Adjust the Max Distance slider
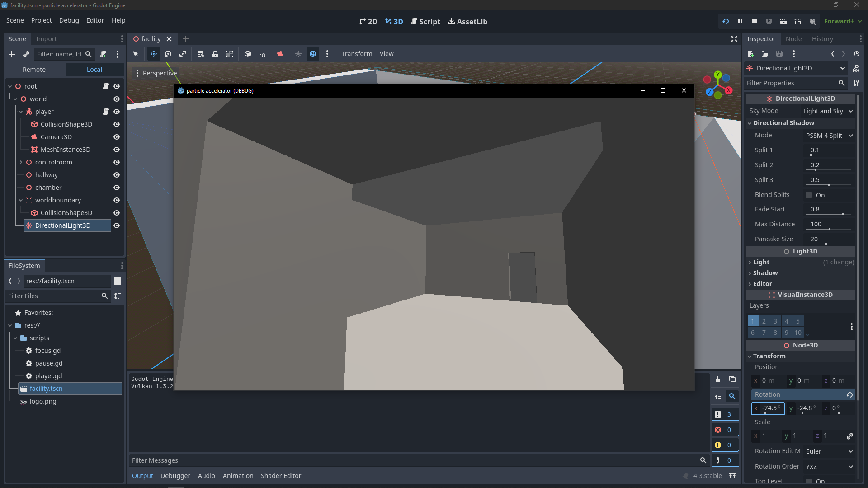This screenshot has height=488, width=868. (x=829, y=229)
